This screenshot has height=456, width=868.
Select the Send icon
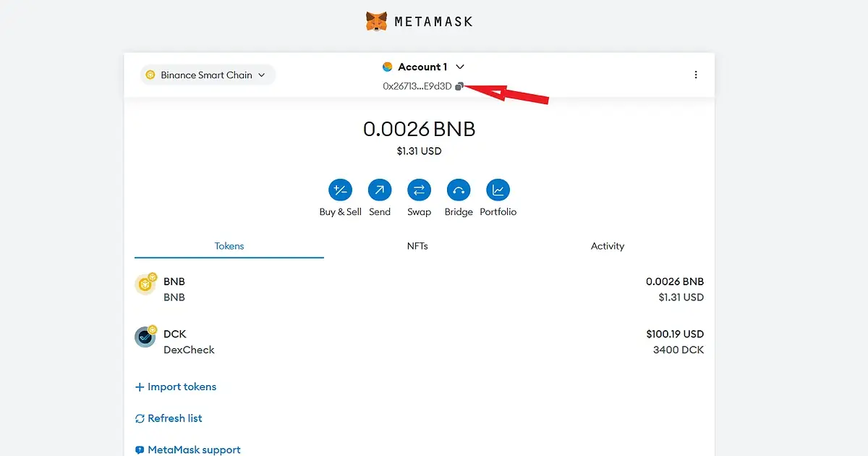[380, 191]
